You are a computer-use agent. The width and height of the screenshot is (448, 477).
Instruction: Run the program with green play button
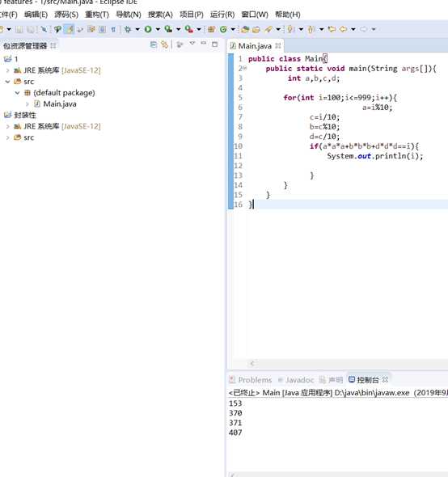point(148,29)
